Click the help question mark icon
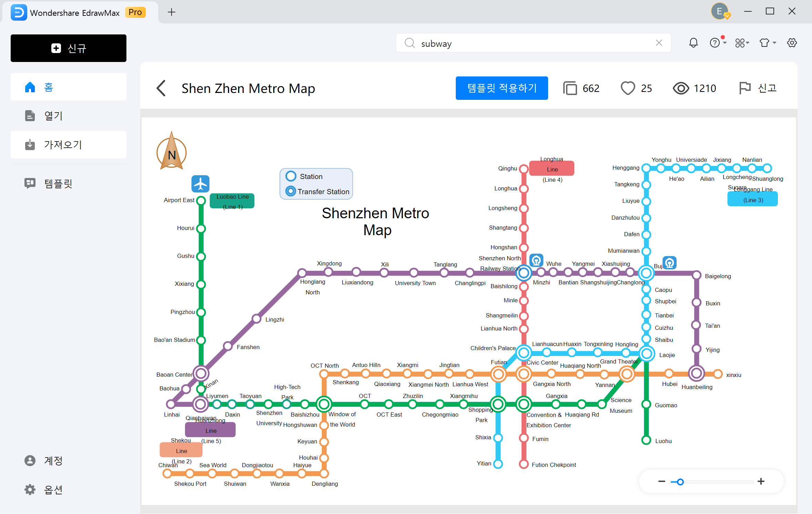 (x=715, y=43)
